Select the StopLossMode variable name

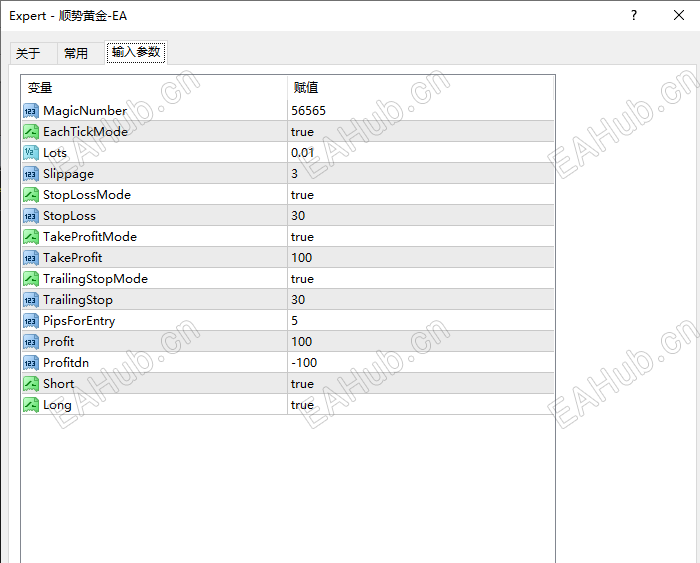(87, 195)
